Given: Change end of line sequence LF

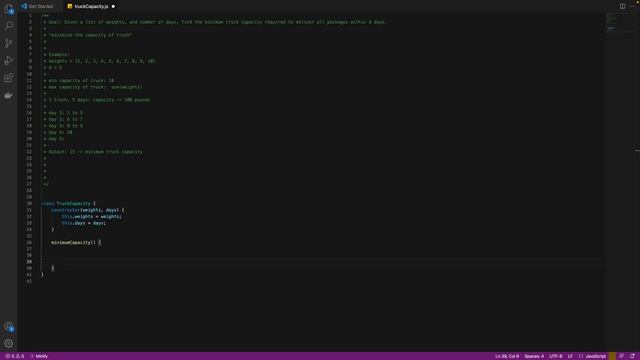Looking at the screenshot, I should click(570, 356).
